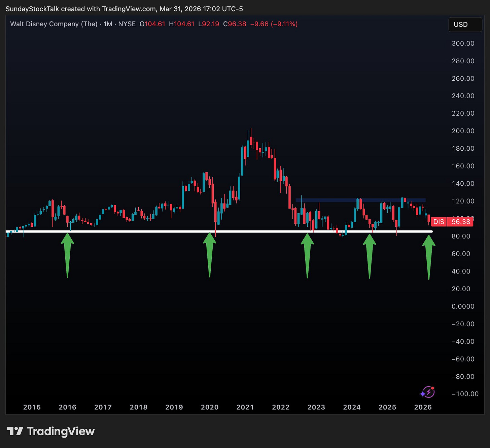Viewport: 490px width, 448px height.
Task: Click the purple lightning go-to-realtime icon
Action: (428, 392)
